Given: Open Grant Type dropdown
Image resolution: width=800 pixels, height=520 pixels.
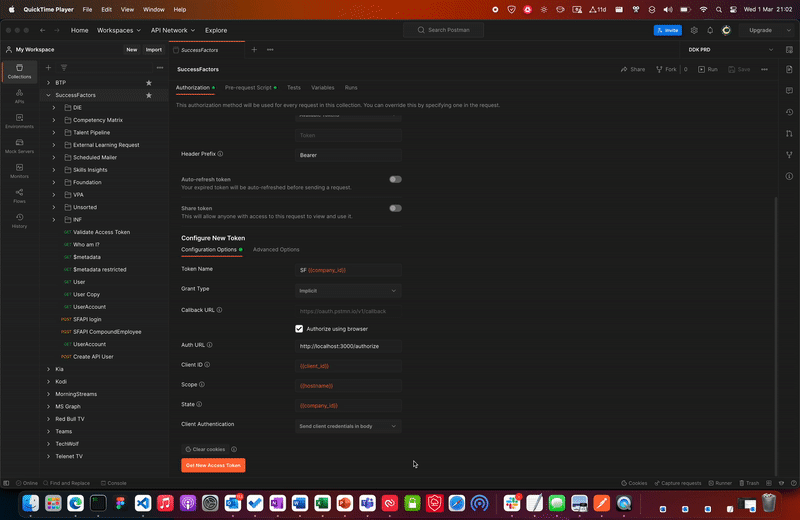Looking at the screenshot, I should [x=348, y=291].
